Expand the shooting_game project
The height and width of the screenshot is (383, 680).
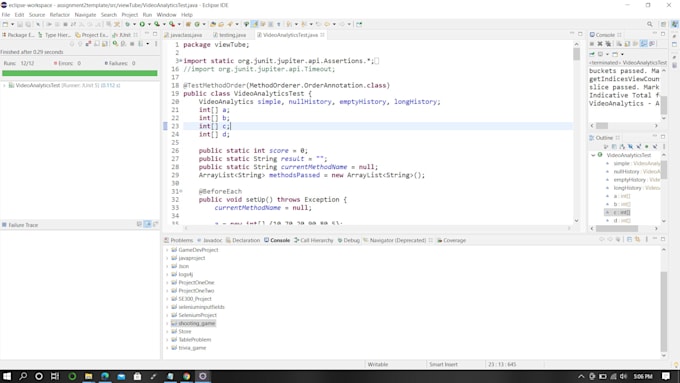[167, 323]
